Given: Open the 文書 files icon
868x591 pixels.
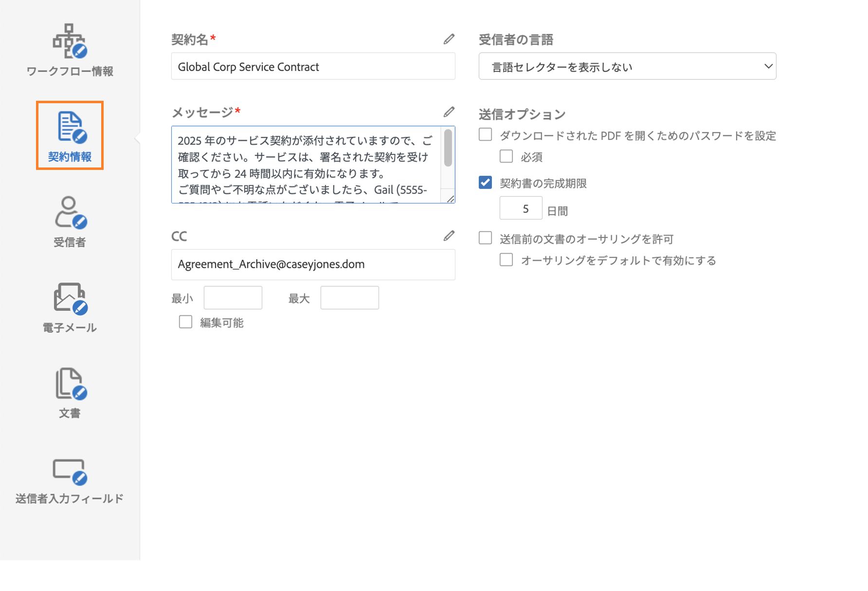Looking at the screenshot, I should [71, 384].
